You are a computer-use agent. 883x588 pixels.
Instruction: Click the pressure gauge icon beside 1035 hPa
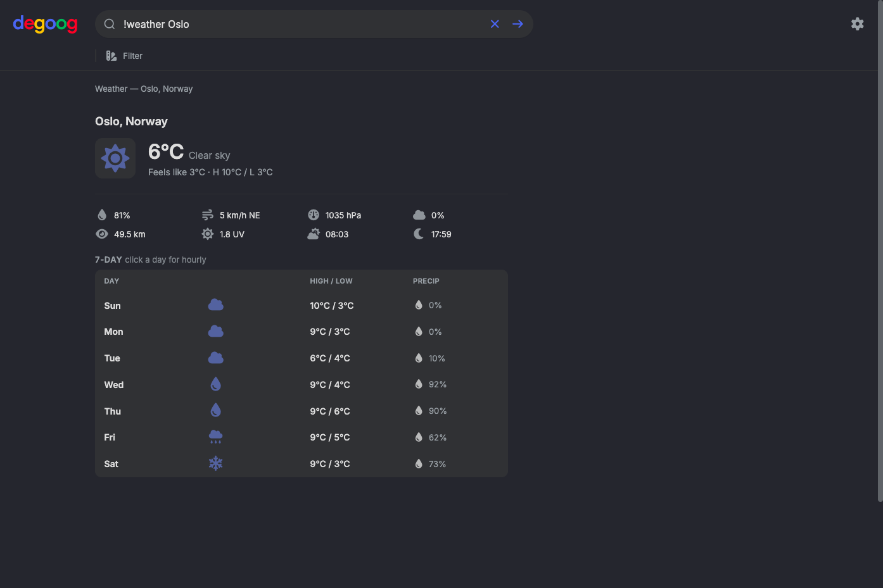(x=314, y=215)
